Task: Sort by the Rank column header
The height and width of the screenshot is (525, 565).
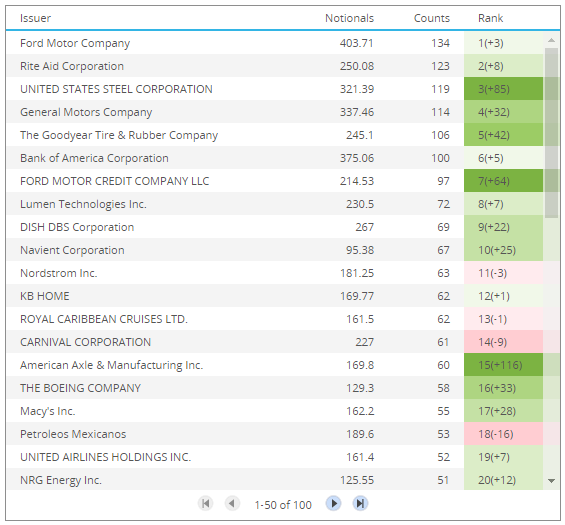Action: pos(490,18)
